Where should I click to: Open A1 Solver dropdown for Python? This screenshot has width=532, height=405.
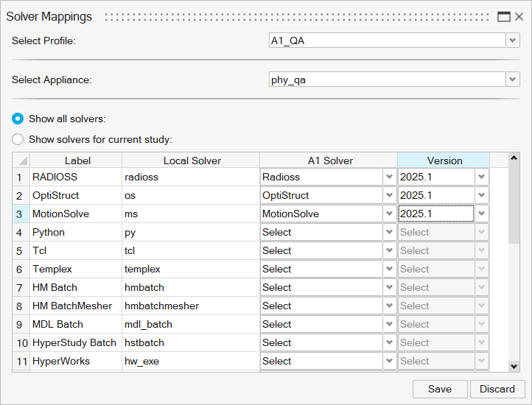(x=389, y=232)
